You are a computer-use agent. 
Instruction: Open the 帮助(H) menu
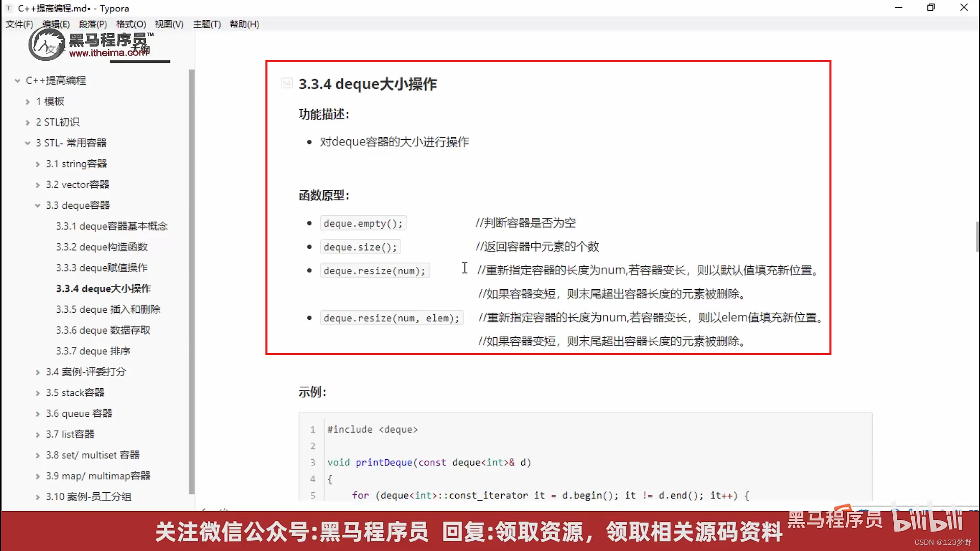244,24
